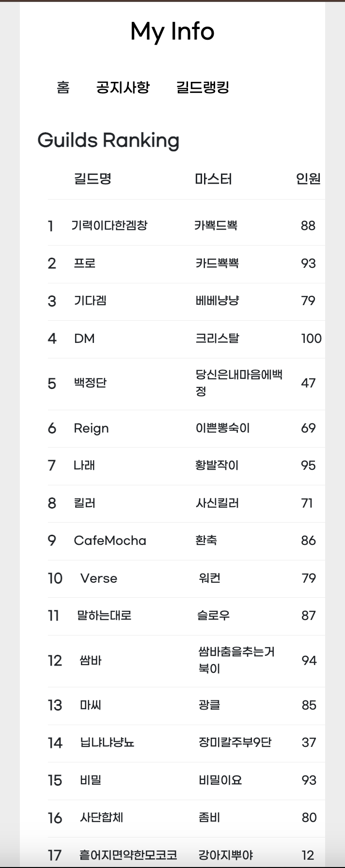Open the CafeMocha guild entry
The height and width of the screenshot is (868, 345).
point(110,541)
